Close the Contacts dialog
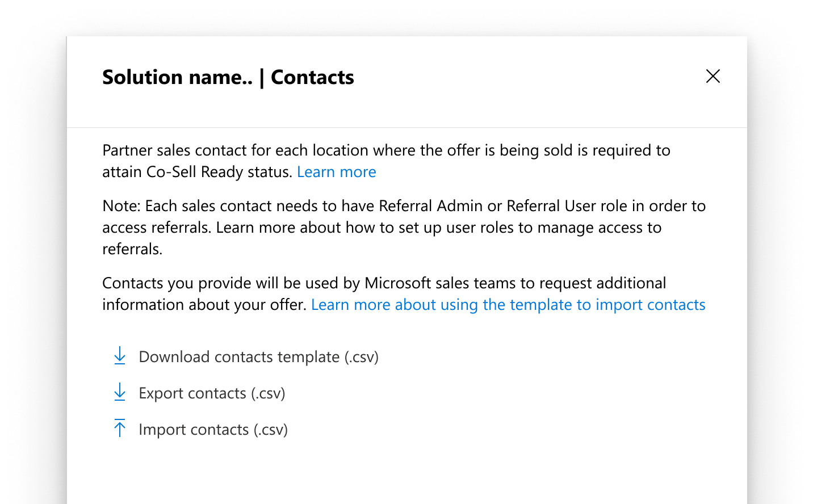The height and width of the screenshot is (504, 813). coord(713,76)
